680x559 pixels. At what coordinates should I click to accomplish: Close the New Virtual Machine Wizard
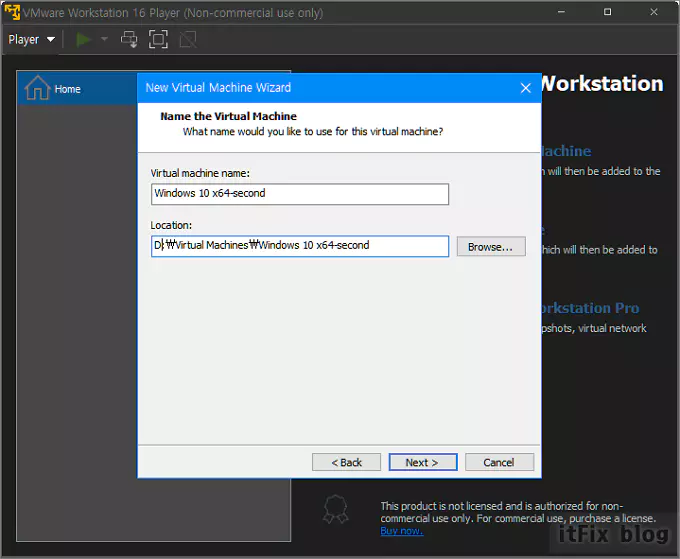pyautogui.click(x=526, y=88)
